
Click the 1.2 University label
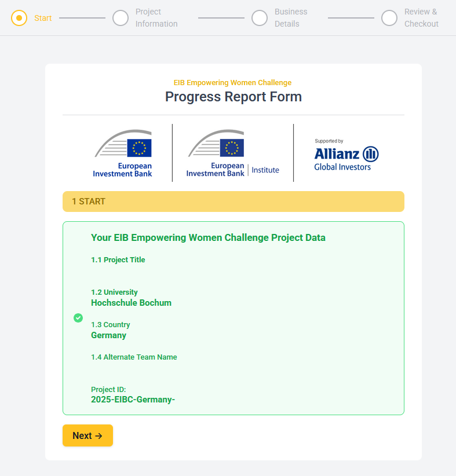114,292
